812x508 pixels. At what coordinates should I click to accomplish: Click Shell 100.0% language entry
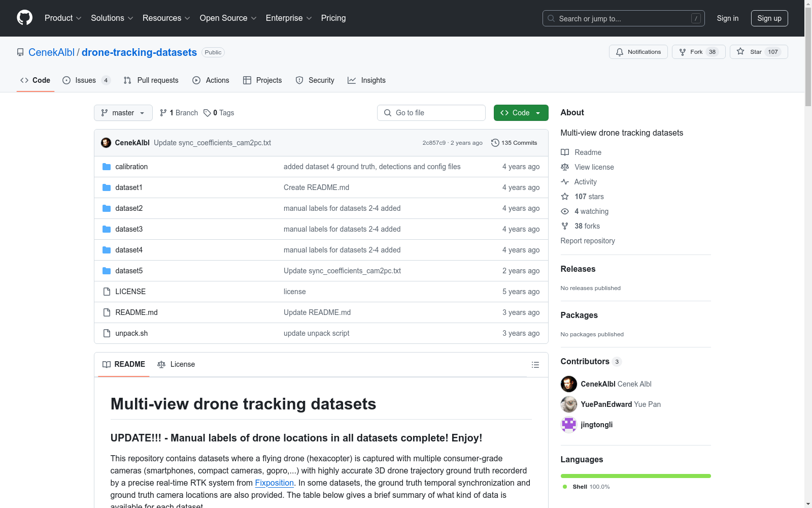pos(586,487)
